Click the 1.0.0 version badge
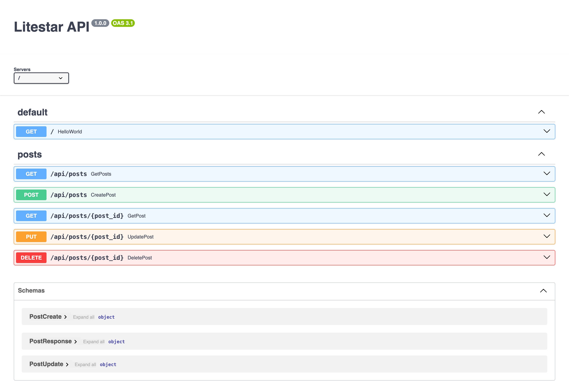The height and width of the screenshot is (392, 569). point(100,23)
